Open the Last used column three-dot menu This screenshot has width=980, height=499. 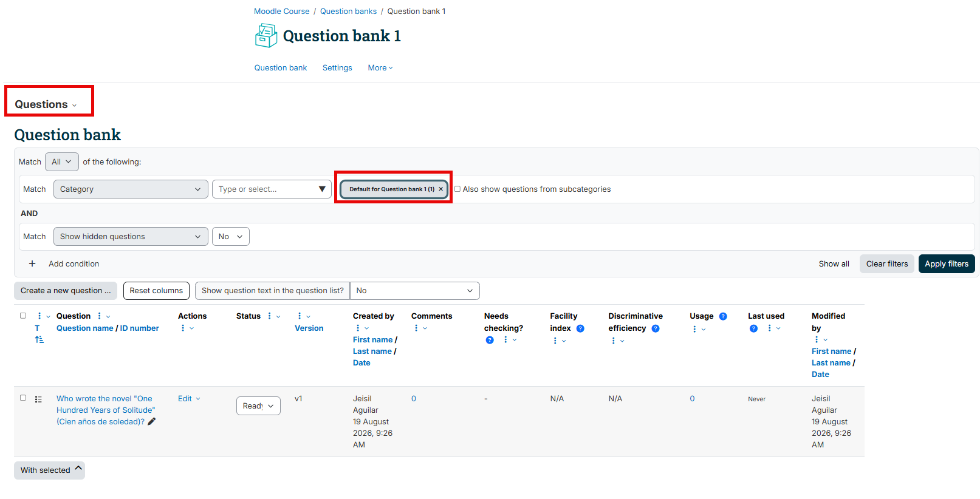coord(770,328)
